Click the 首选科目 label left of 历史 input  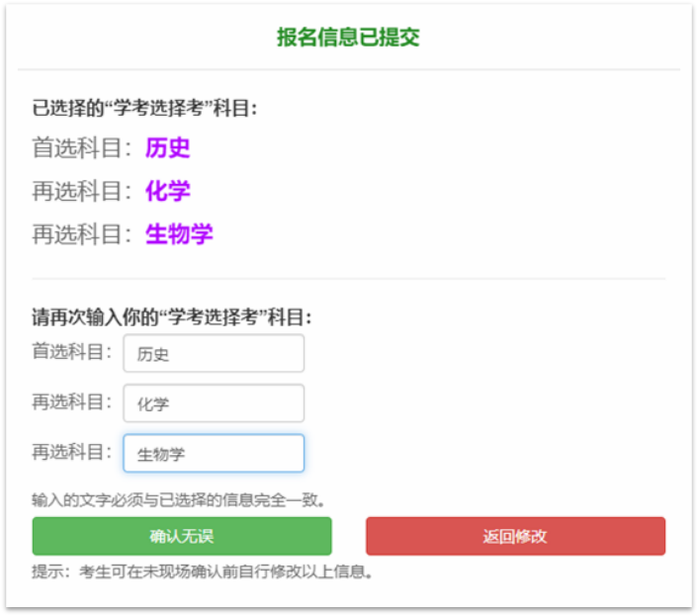(71, 352)
